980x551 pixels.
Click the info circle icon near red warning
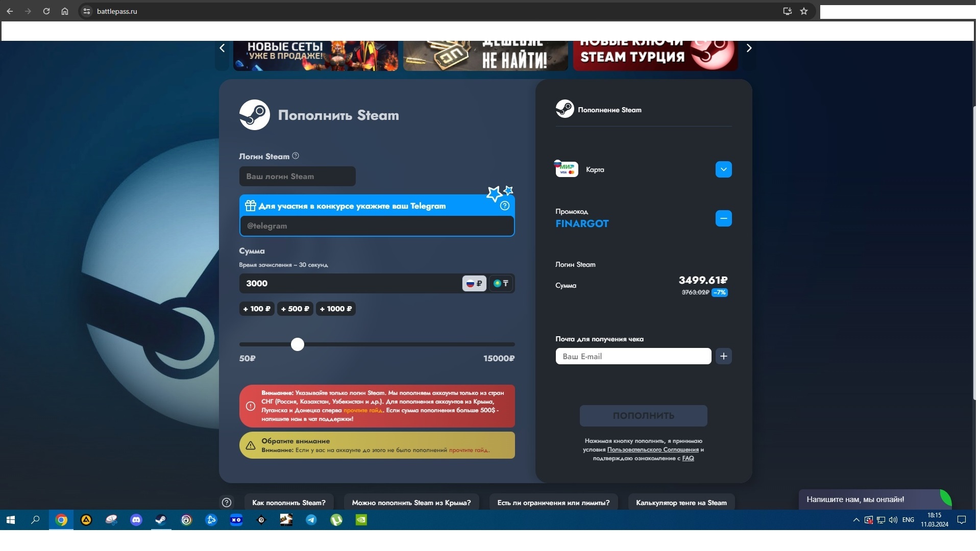250,406
